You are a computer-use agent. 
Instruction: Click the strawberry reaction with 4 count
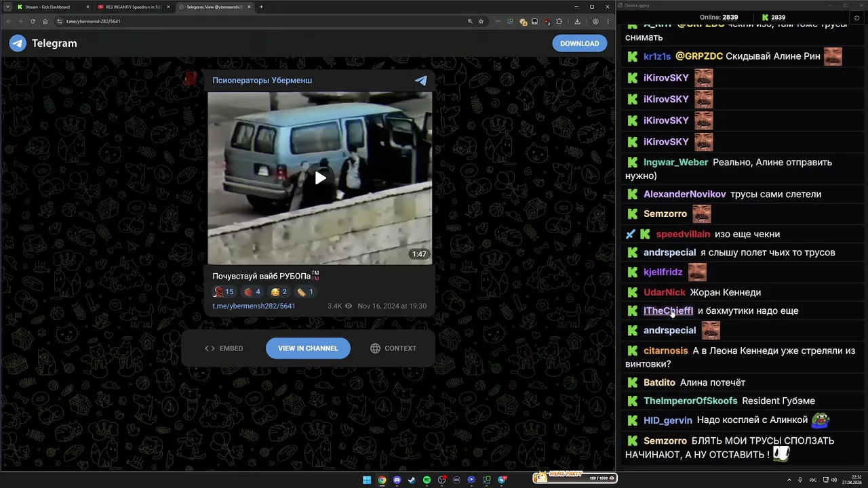(x=252, y=292)
